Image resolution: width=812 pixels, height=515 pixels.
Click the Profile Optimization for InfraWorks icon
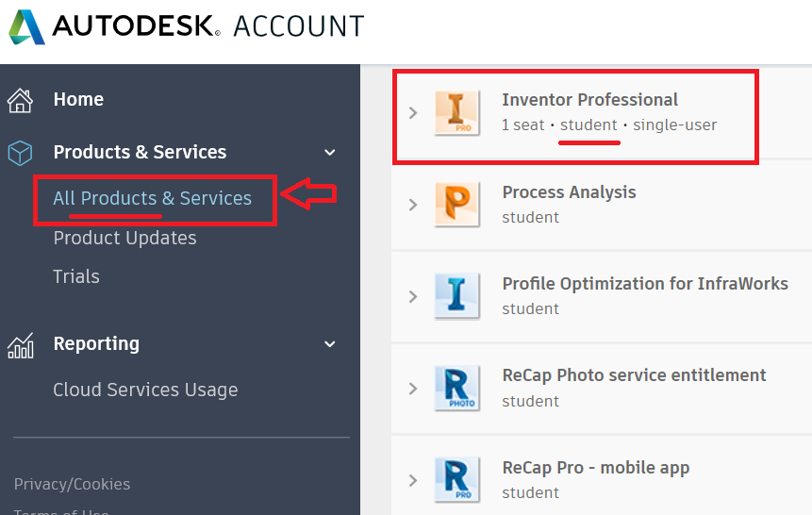pos(457,296)
